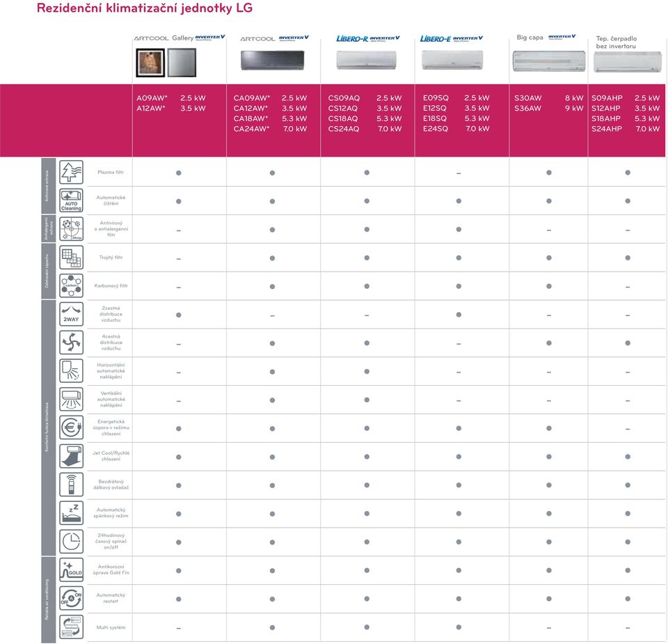
Task: Click the vertical auto swing icon
Action: 71,400
